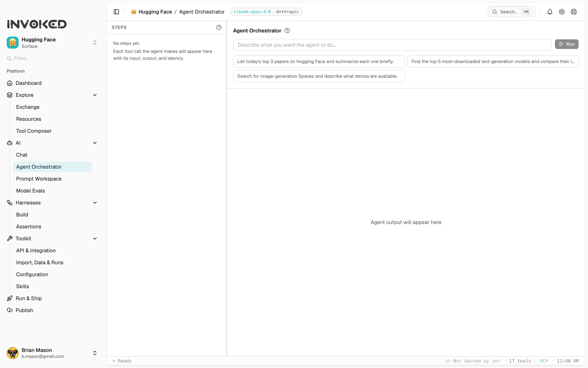This screenshot has width=588, height=368.
Task: Select Agent Orchestrator in sidebar
Action: coord(52,167)
